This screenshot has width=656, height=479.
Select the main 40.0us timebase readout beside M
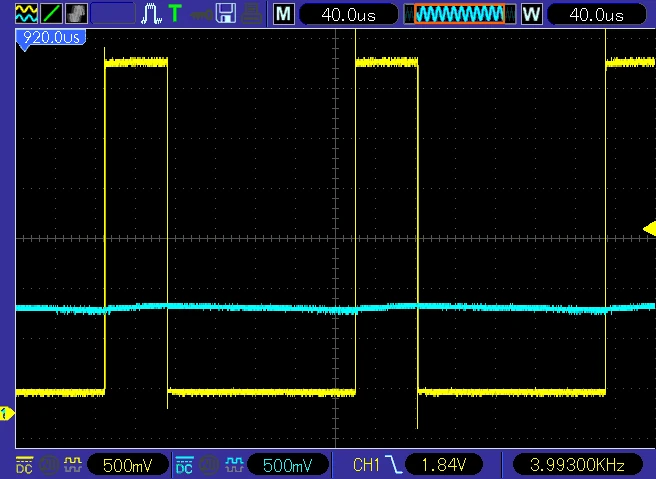click(x=348, y=15)
